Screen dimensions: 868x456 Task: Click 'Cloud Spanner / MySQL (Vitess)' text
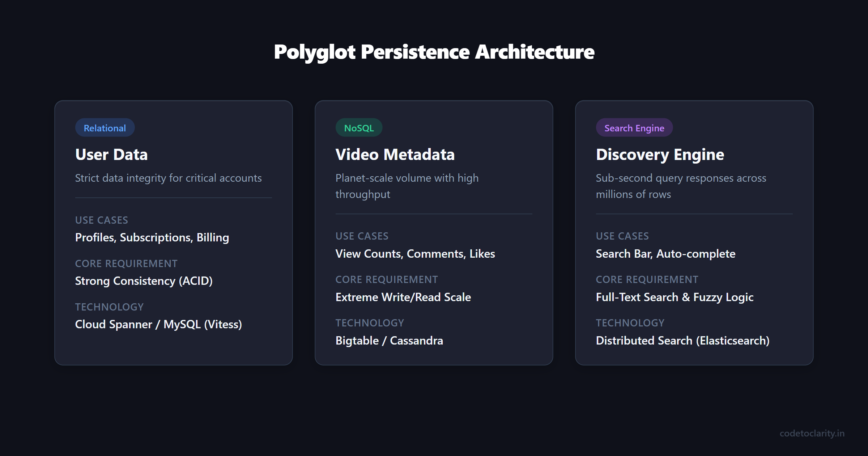(158, 324)
